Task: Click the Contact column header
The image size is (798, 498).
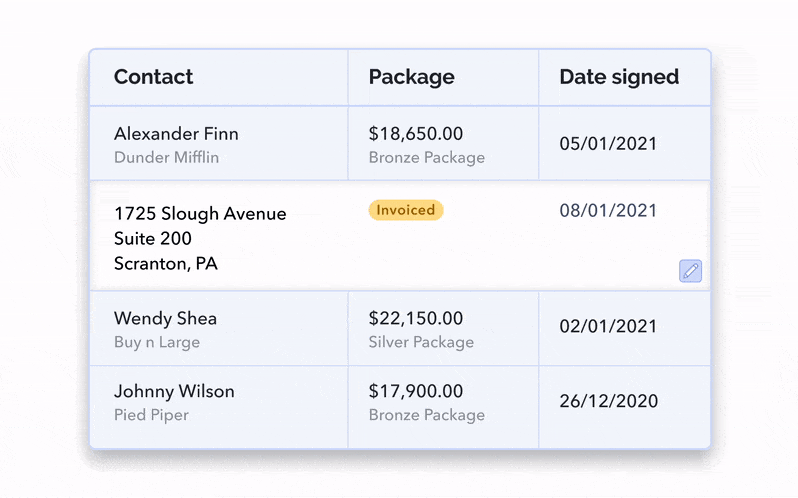Action: pos(153,77)
